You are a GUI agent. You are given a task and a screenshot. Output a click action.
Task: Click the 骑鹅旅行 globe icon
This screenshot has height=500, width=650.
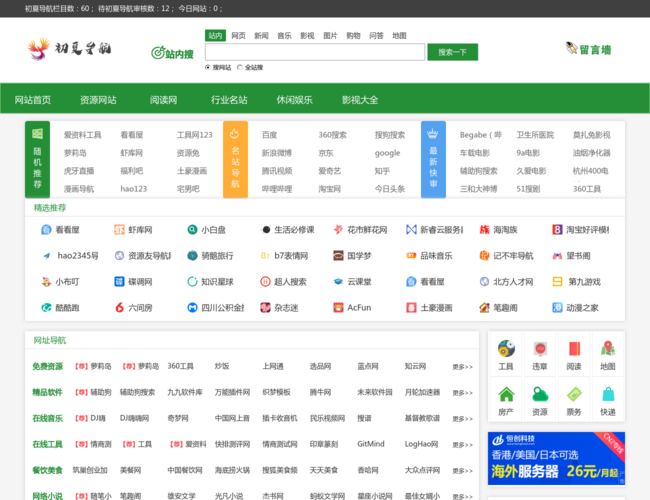click(x=192, y=256)
